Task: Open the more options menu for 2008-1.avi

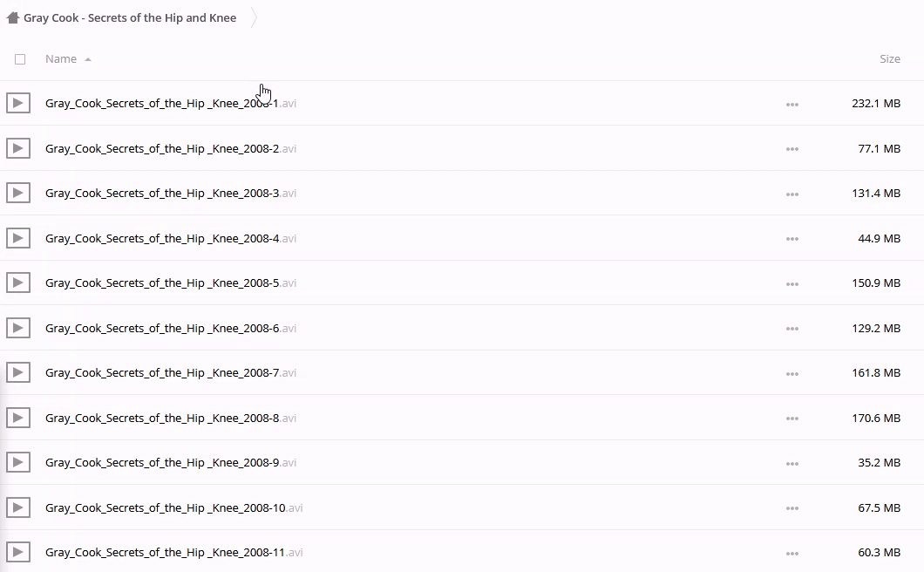Action: pos(792,105)
